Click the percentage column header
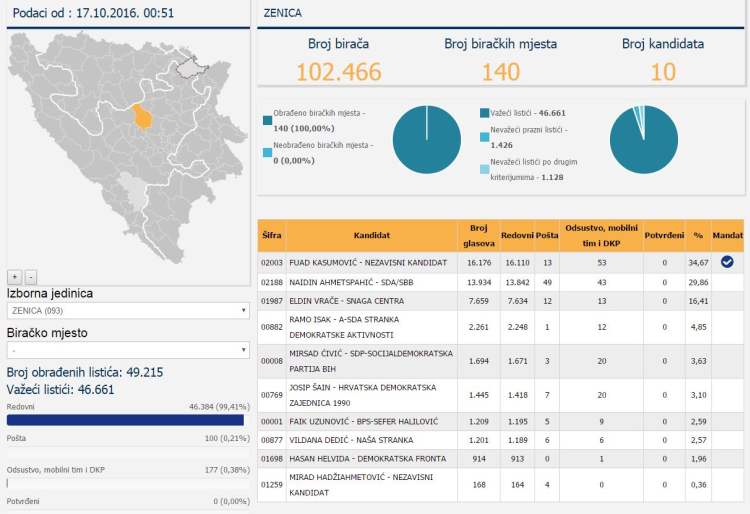750x514 pixels. pyautogui.click(x=698, y=235)
